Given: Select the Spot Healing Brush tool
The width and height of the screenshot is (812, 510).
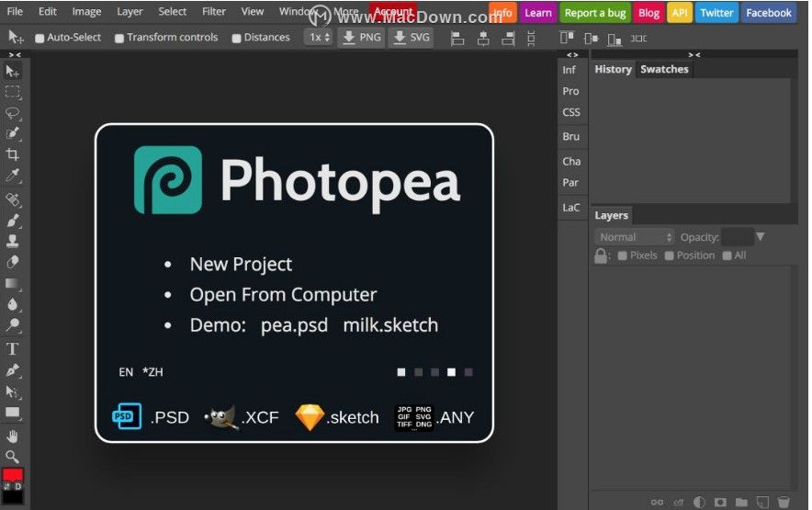Looking at the screenshot, I should 13,199.
